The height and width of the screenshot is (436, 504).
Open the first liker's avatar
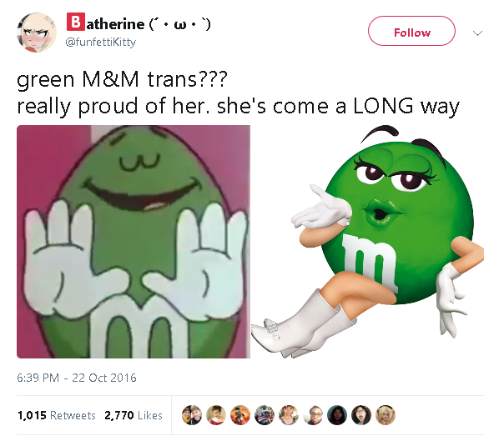pos(192,415)
